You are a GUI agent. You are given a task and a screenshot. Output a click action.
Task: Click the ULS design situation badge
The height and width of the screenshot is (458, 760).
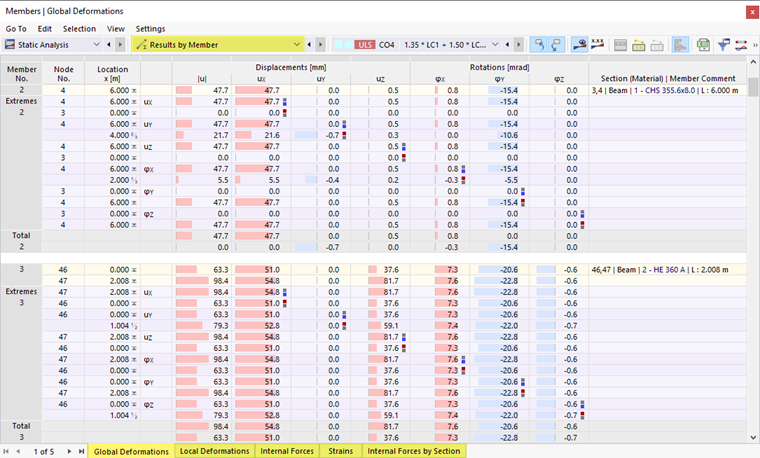364,45
